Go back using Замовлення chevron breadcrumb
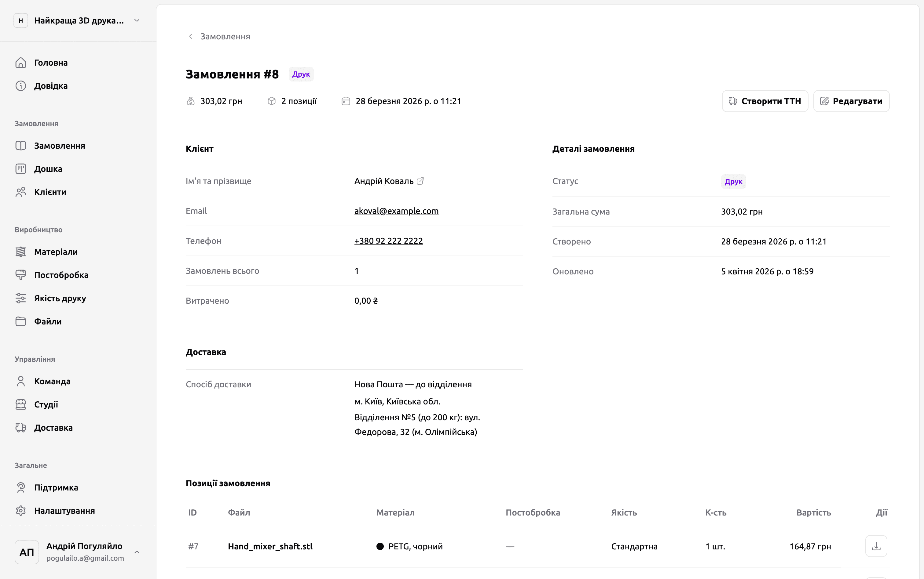924x579 pixels. [x=190, y=36]
